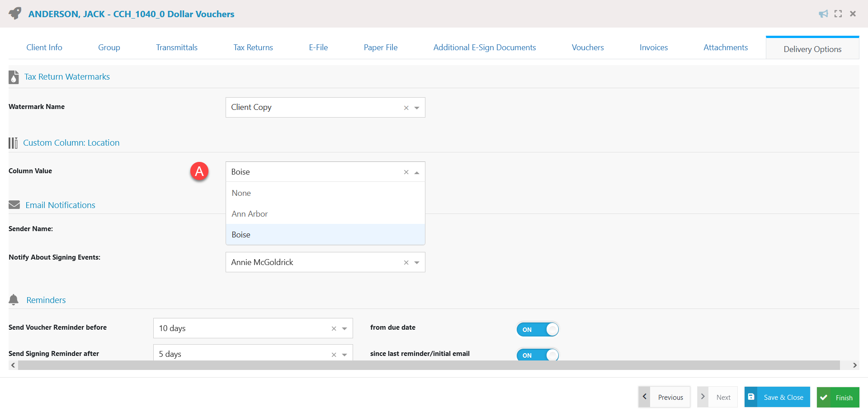
Task: Open the Watermark Name dropdown
Action: point(416,108)
